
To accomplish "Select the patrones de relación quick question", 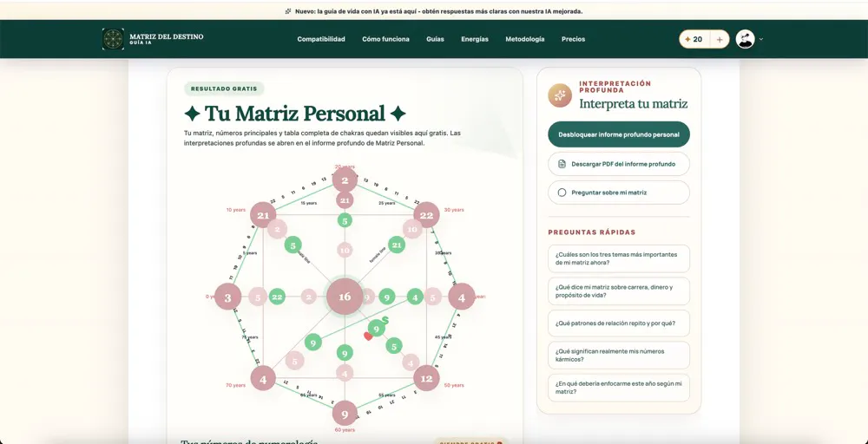I will (x=618, y=323).
